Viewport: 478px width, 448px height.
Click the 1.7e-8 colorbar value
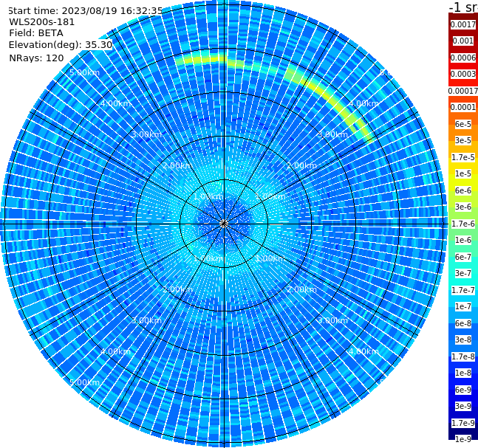463,356
